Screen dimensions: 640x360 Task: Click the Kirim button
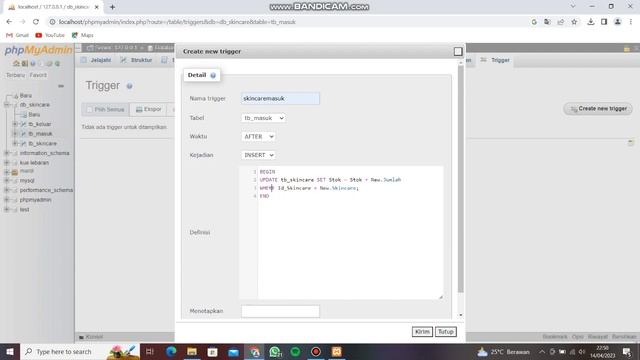422,332
